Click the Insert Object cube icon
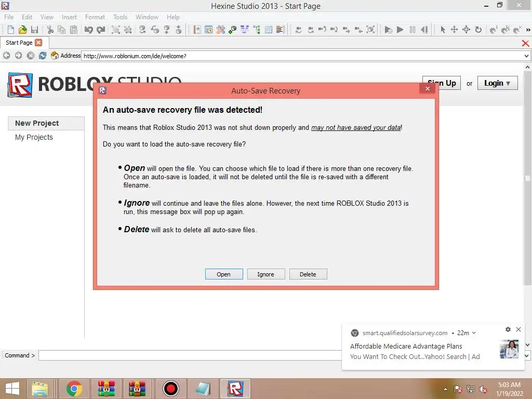The width and height of the screenshot is (532, 399). [232, 30]
